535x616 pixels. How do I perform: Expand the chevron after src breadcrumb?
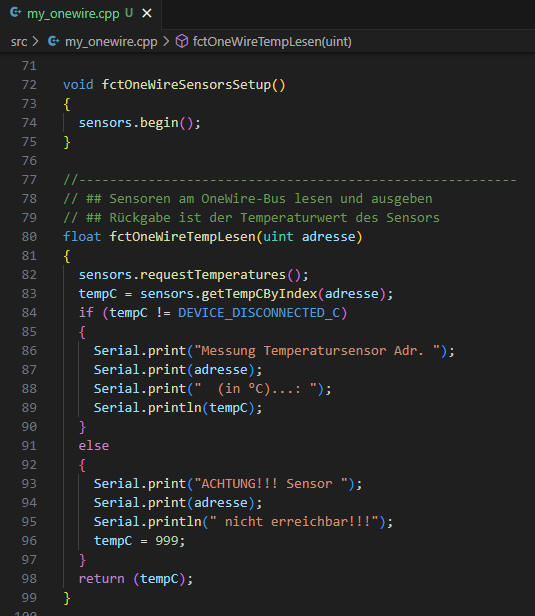36,41
